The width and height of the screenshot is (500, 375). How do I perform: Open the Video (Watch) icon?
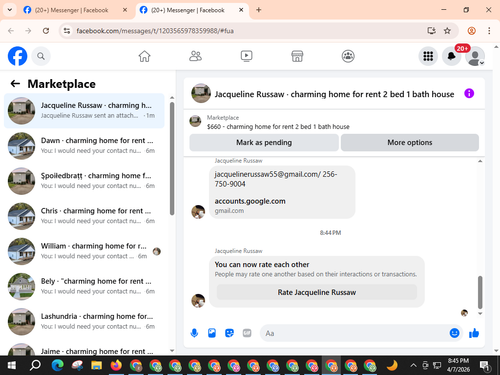pyautogui.click(x=246, y=56)
